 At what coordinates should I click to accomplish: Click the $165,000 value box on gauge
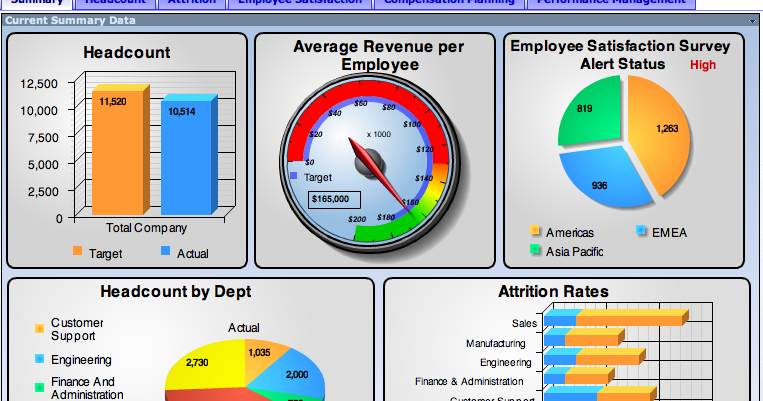pyautogui.click(x=334, y=200)
